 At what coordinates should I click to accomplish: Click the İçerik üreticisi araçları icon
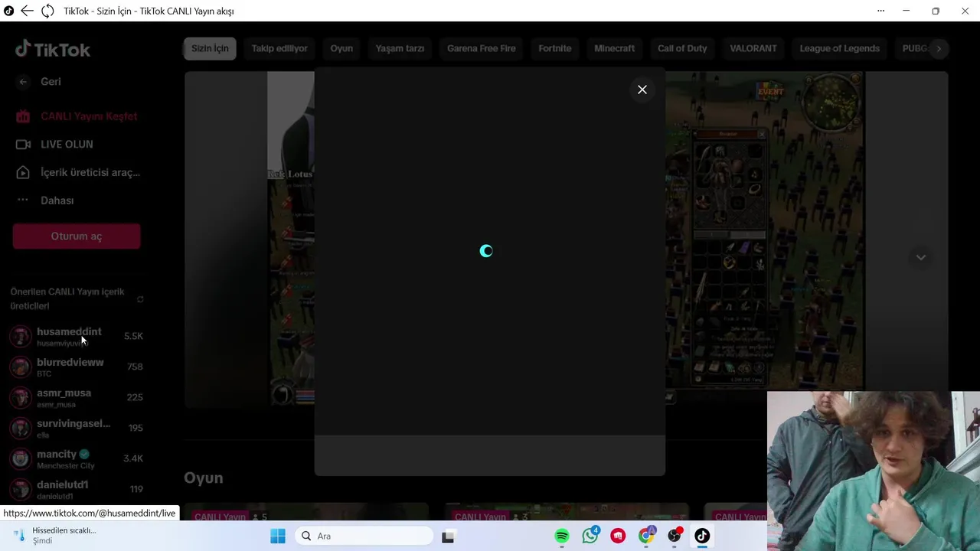(23, 172)
